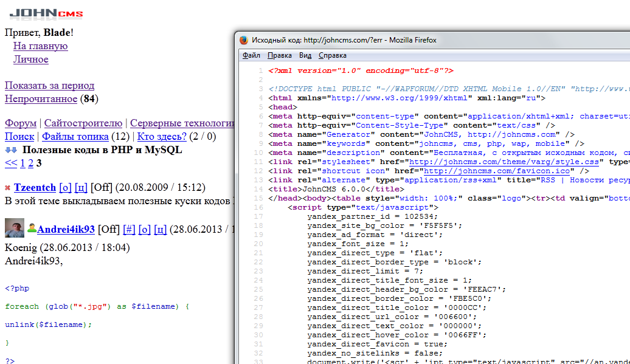
Task: Open the Правка menu
Action: [x=280, y=55]
